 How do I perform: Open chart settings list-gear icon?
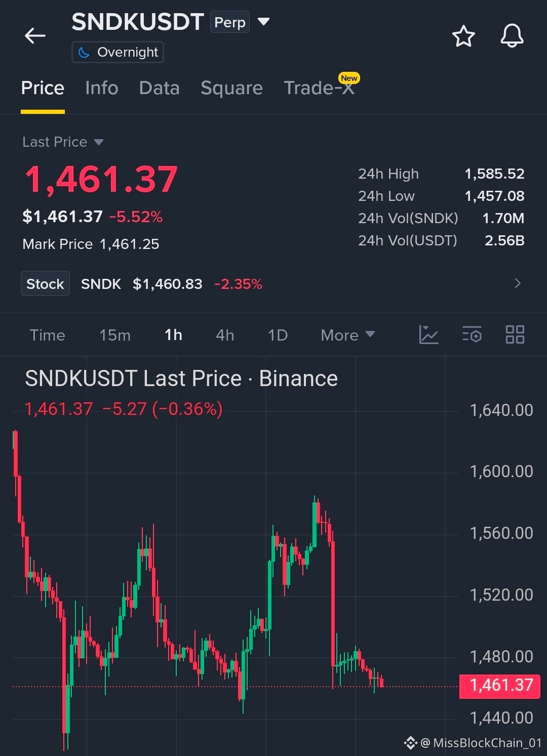tap(472, 334)
